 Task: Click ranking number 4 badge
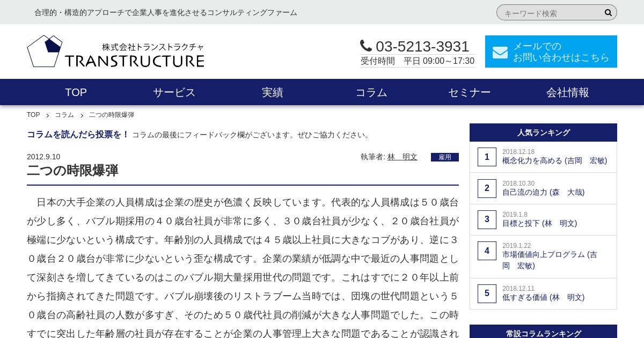[x=487, y=251]
